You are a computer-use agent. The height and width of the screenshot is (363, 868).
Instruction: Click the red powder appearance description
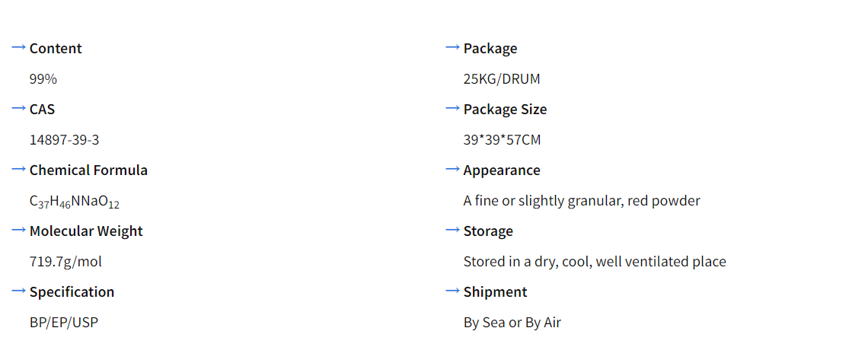pyautogui.click(x=582, y=201)
